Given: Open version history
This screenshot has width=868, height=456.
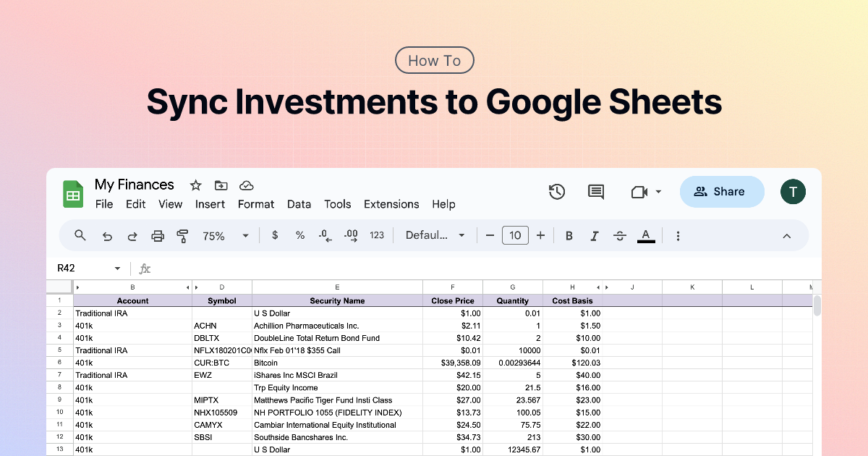Looking at the screenshot, I should pos(557,191).
